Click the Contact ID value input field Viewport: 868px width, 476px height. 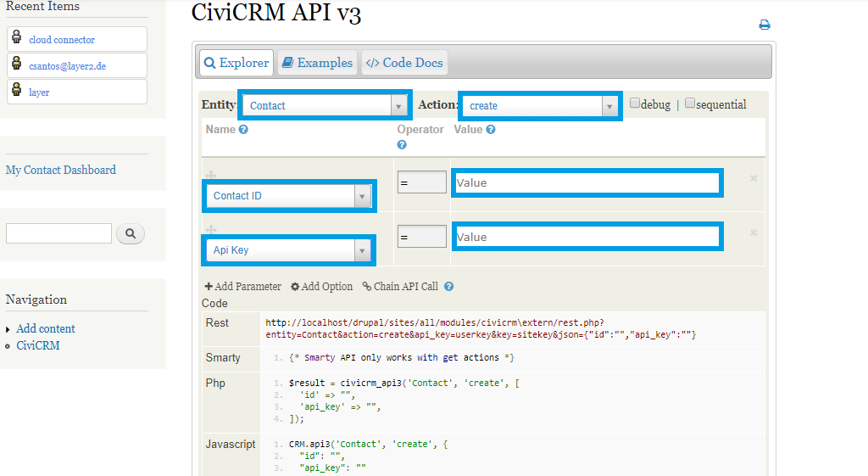click(587, 182)
